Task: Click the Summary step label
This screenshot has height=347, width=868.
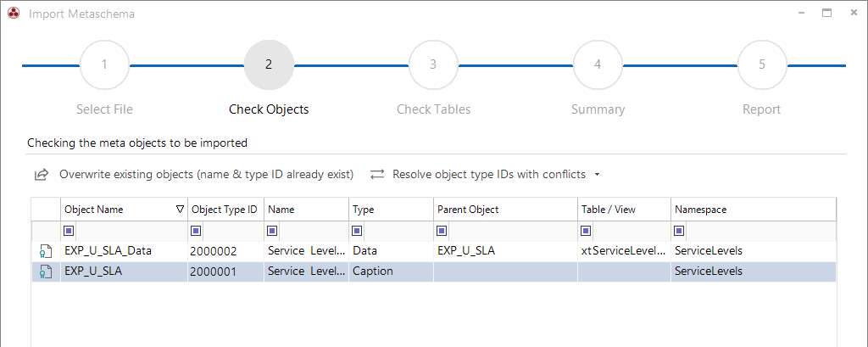Action: [598, 109]
